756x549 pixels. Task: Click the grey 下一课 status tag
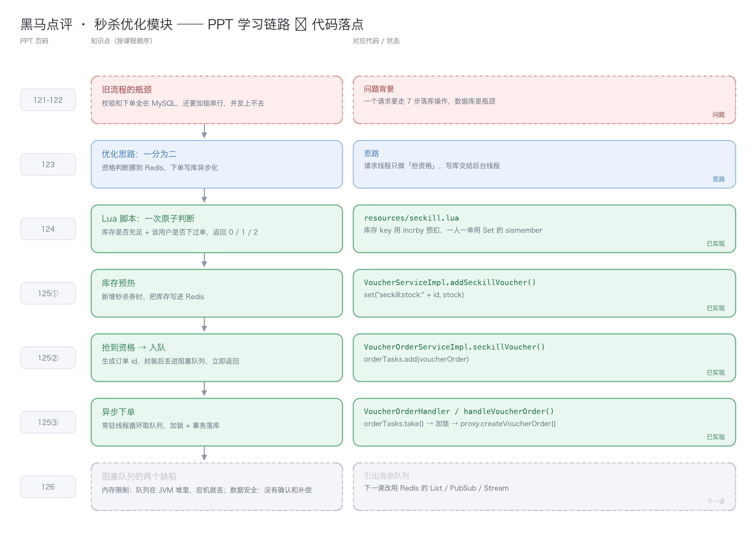pos(716,501)
